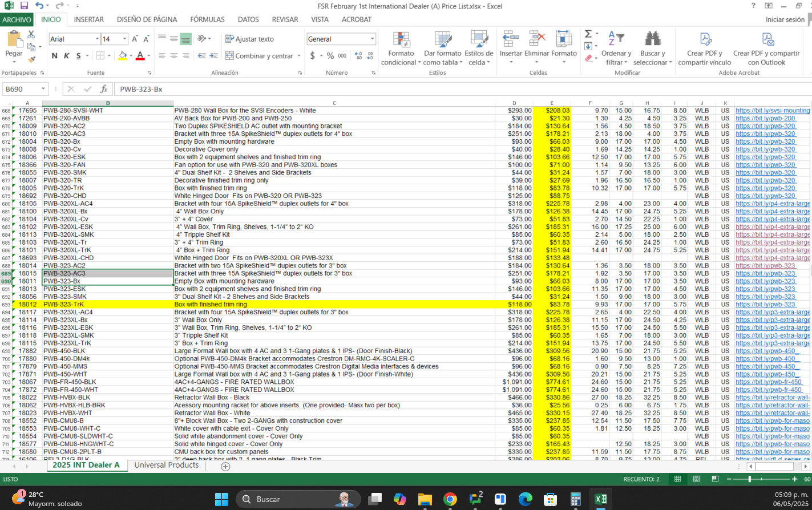The width and height of the screenshot is (812, 510).
Task: Open the font size 14 dropdown
Action: coord(125,39)
